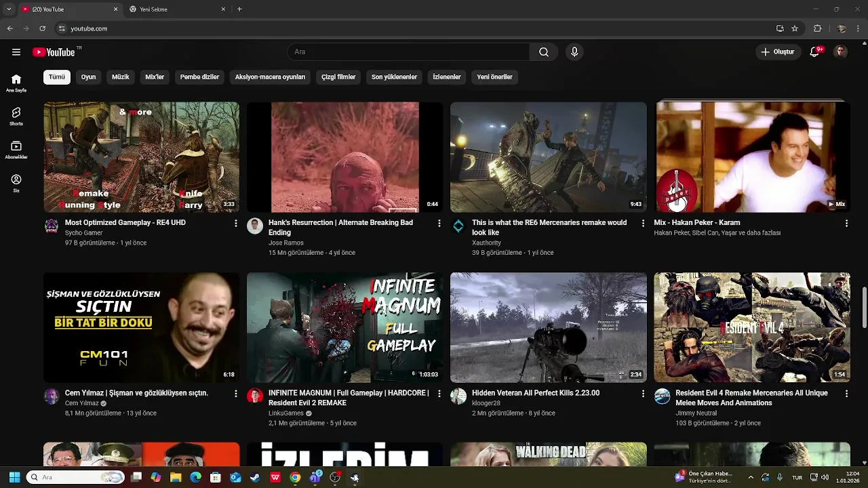Viewport: 868px width, 488px height.
Task: Open the Siz section in sidebar
Action: coord(16,183)
